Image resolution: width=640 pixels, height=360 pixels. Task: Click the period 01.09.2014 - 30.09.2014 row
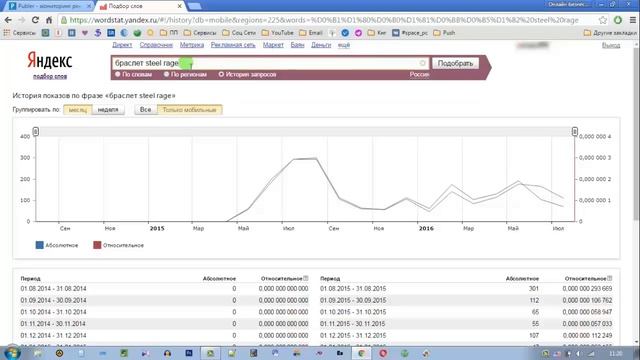(x=164, y=300)
